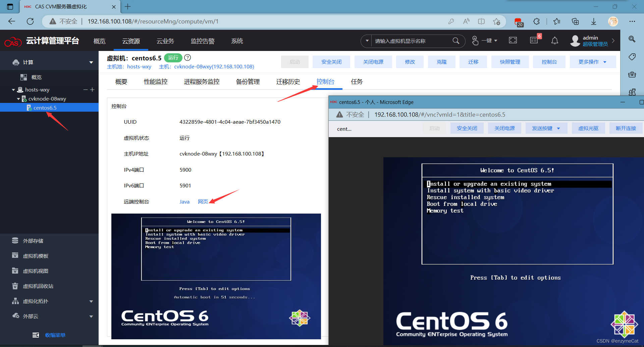
Task: Click the 快照管理 button
Action: (510, 62)
